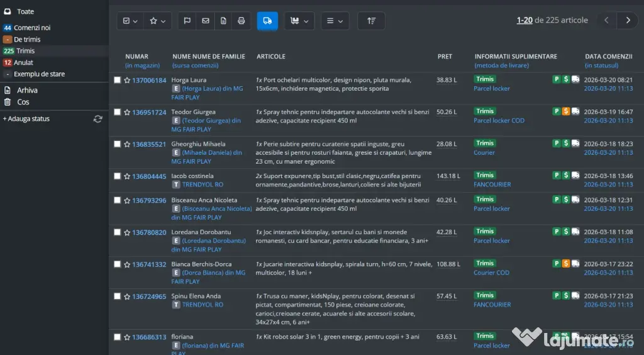Open TRENDYOL RO source for Iacob costinela

click(203, 184)
